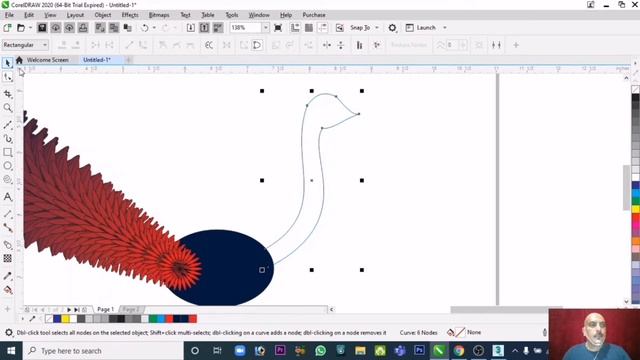Open the Open-file dropdown arrow
640x360 pixels.
(30, 28)
